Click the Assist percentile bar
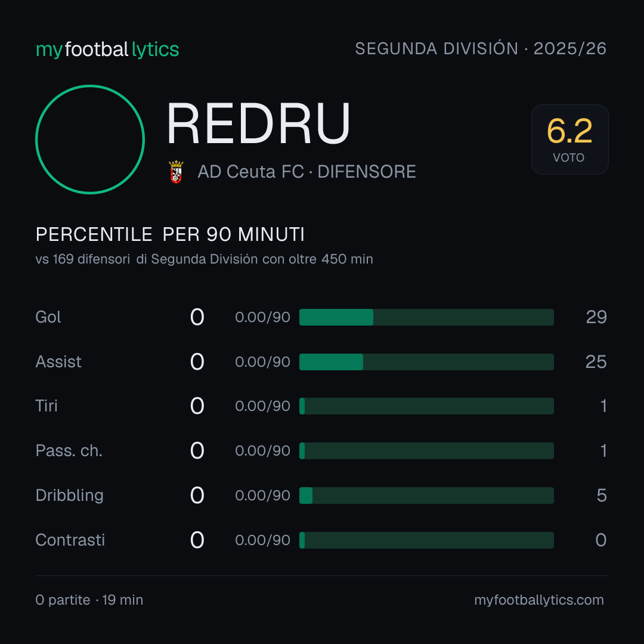Viewport: 644px width, 644px height. pyautogui.click(x=426, y=362)
